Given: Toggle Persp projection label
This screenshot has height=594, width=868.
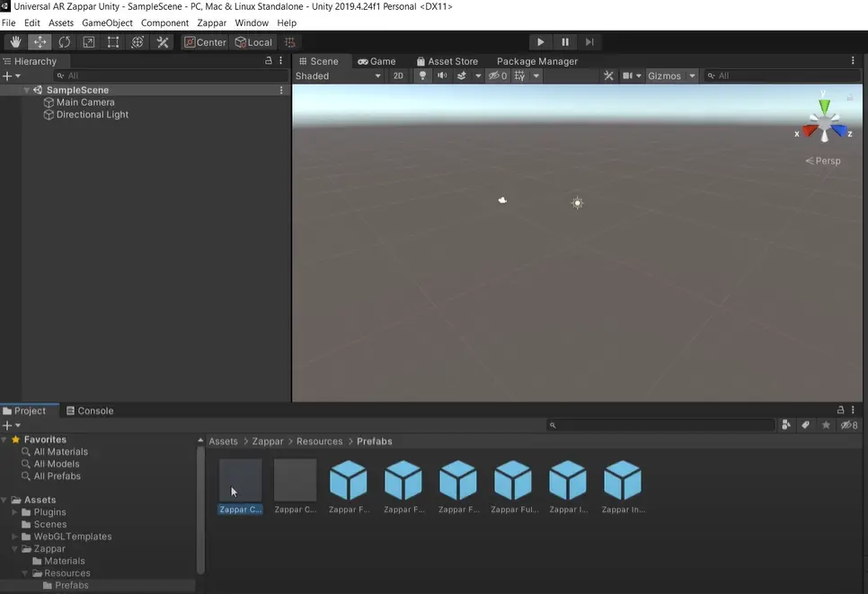Looking at the screenshot, I should click(x=822, y=161).
